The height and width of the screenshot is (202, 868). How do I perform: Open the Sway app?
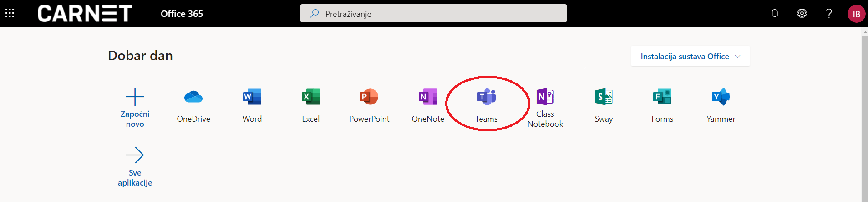[x=604, y=106]
